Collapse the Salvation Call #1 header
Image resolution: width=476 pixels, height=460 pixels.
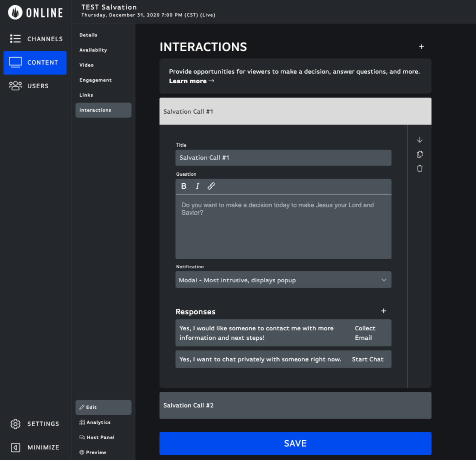click(295, 111)
